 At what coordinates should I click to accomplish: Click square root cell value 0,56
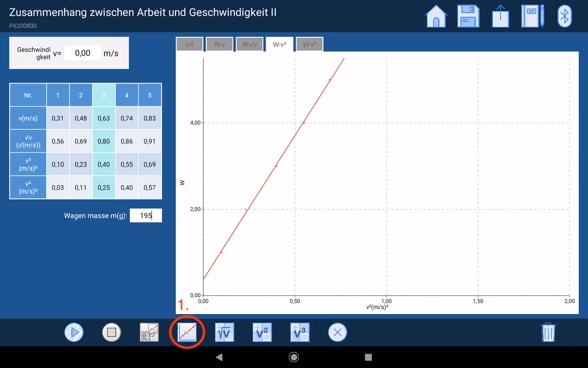pyautogui.click(x=58, y=141)
